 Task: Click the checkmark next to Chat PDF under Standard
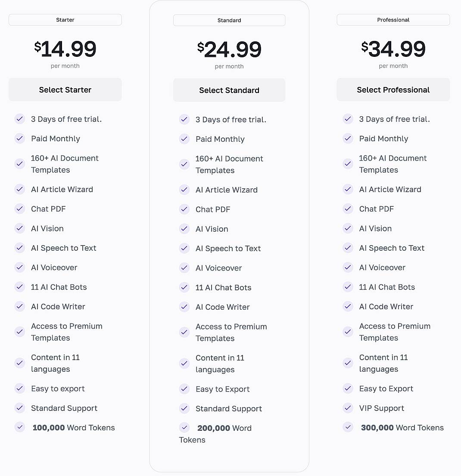pyautogui.click(x=184, y=209)
